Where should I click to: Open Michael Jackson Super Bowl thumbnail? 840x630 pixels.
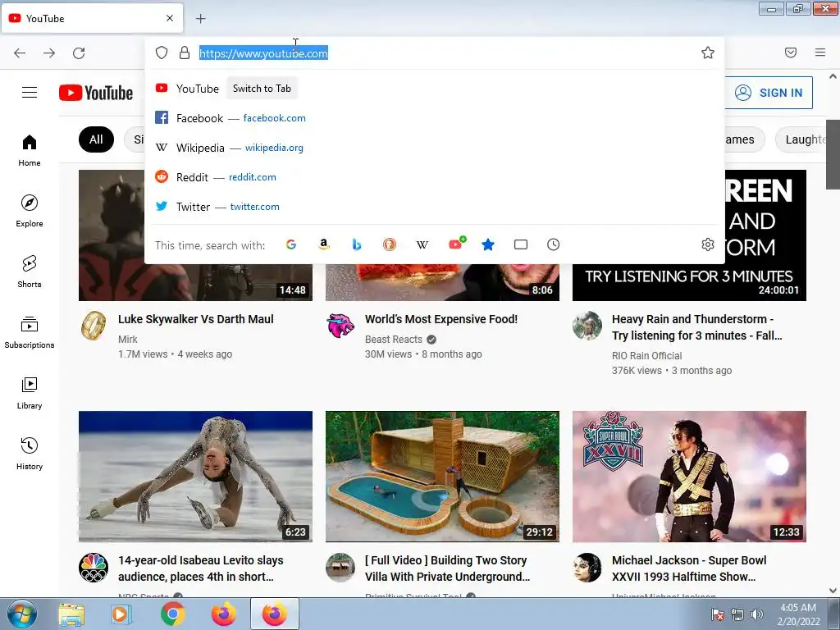pyautogui.click(x=689, y=477)
